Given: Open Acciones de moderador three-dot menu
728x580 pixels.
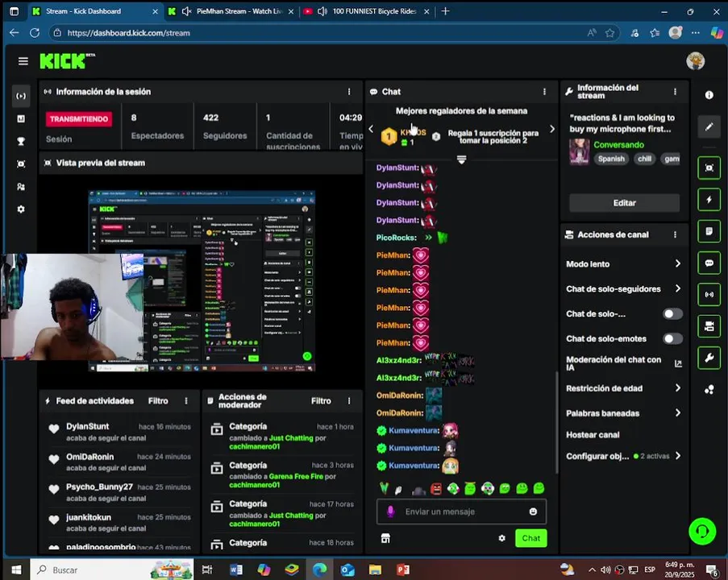Looking at the screenshot, I should 349,401.
